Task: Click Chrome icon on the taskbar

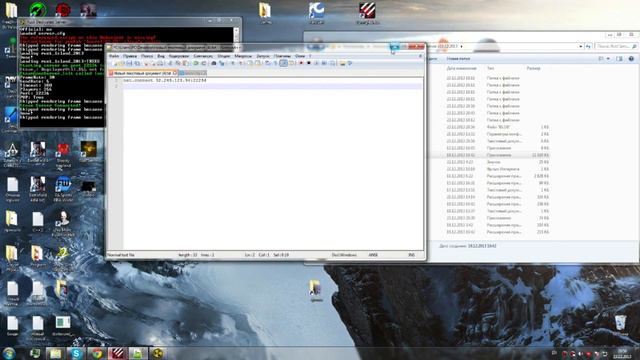Action: click(97, 353)
